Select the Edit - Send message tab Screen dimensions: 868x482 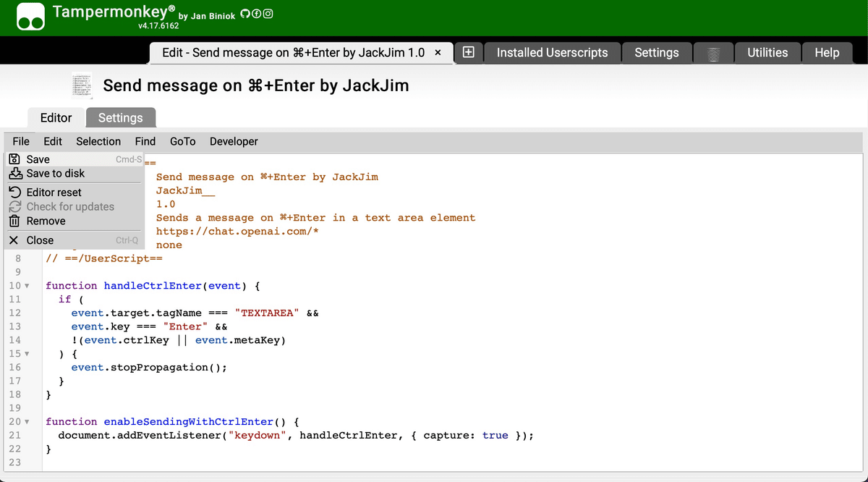(294, 53)
